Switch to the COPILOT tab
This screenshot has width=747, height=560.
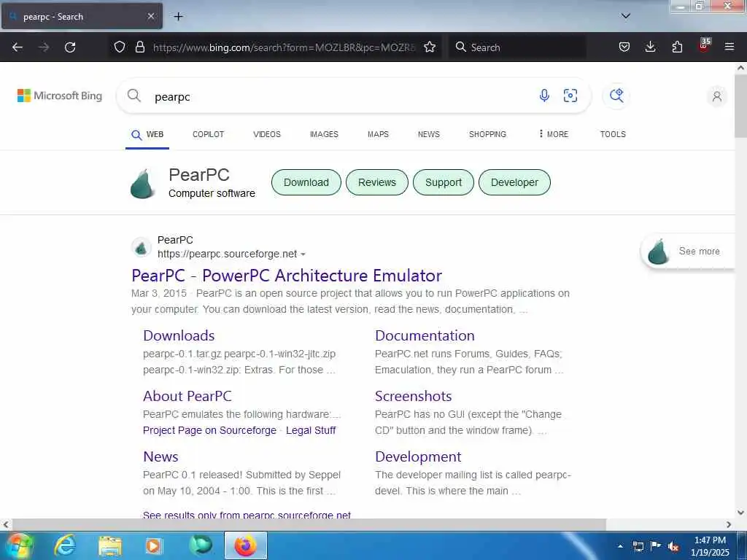pos(208,134)
